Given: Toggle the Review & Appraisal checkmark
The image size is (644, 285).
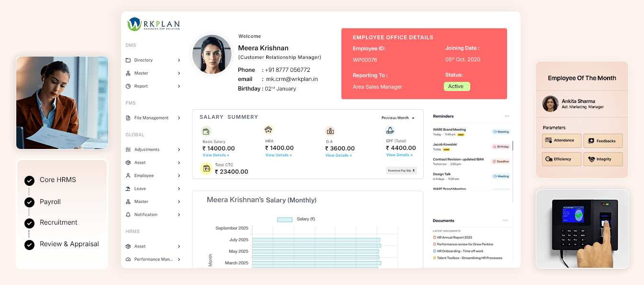Looking at the screenshot, I should 30,245.
